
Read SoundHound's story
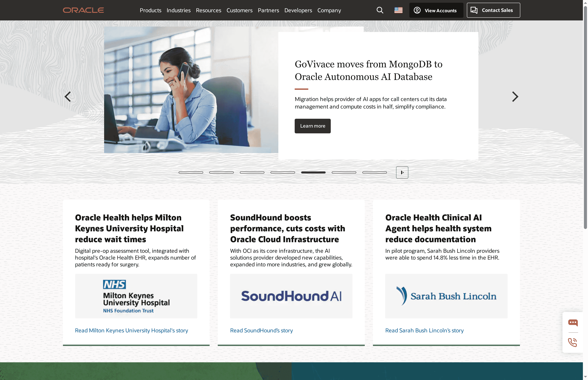coord(261,330)
